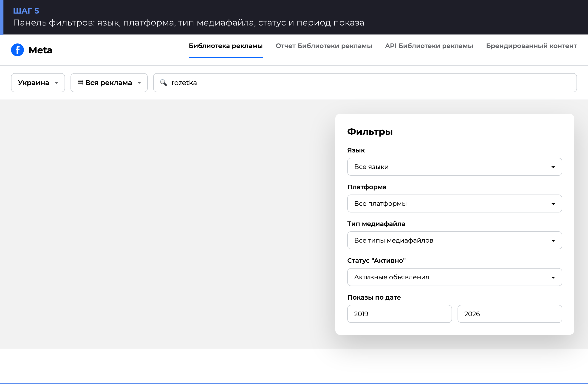Click the 2026 end date field
The height and width of the screenshot is (384, 588).
[510, 314]
